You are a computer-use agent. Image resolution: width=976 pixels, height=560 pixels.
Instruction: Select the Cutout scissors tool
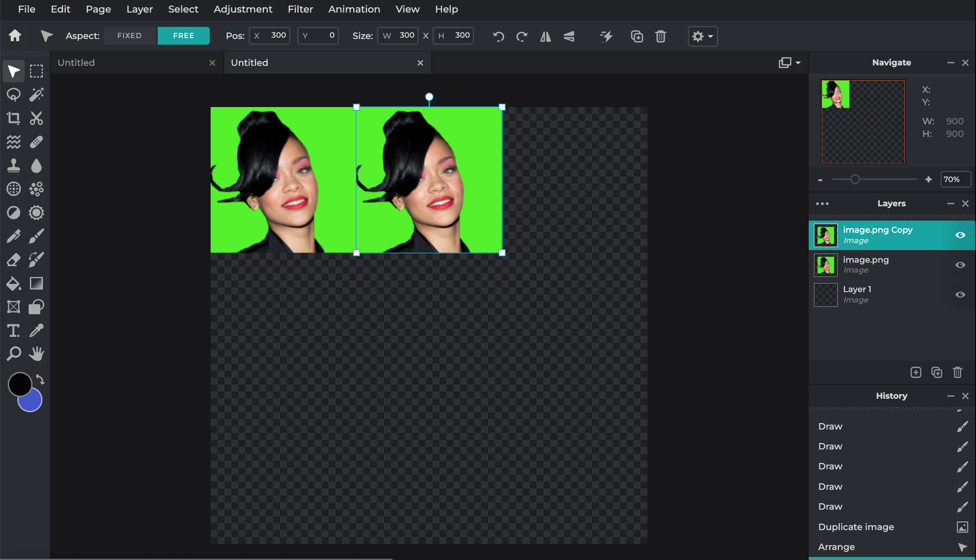(36, 118)
